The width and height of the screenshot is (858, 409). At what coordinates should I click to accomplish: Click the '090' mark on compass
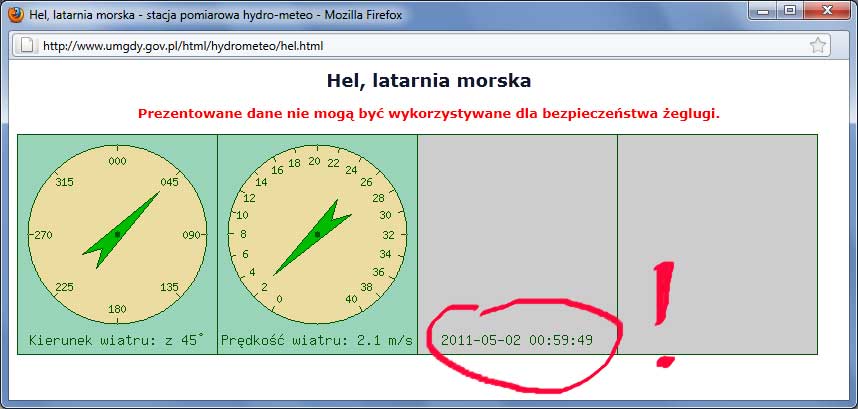(192, 235)
